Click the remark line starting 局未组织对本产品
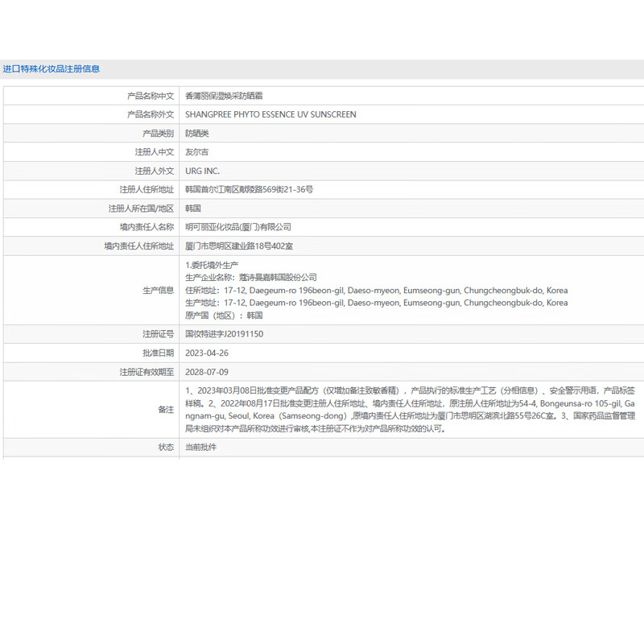 pos(316,429)
